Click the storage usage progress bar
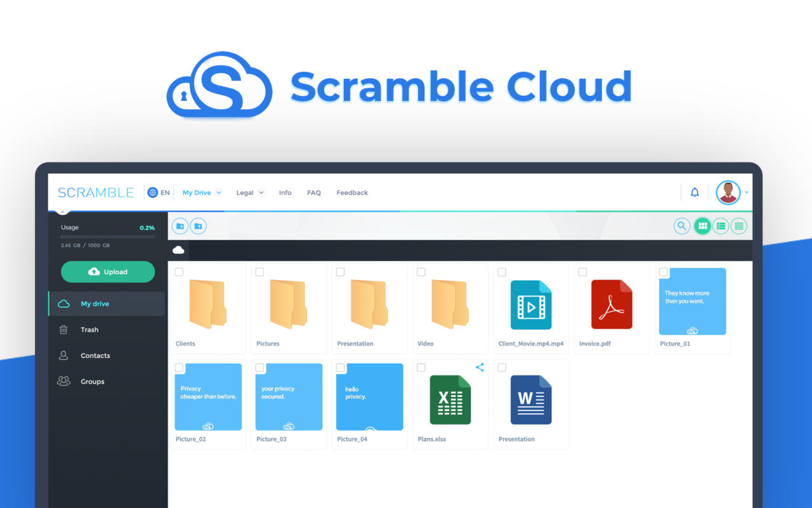812x508 pixels. coord(108,237)
